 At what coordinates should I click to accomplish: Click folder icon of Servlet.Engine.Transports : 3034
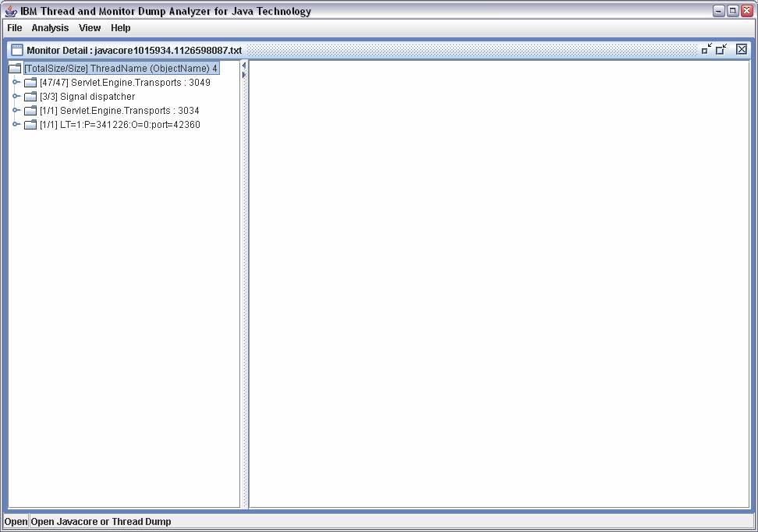(30, 111)
